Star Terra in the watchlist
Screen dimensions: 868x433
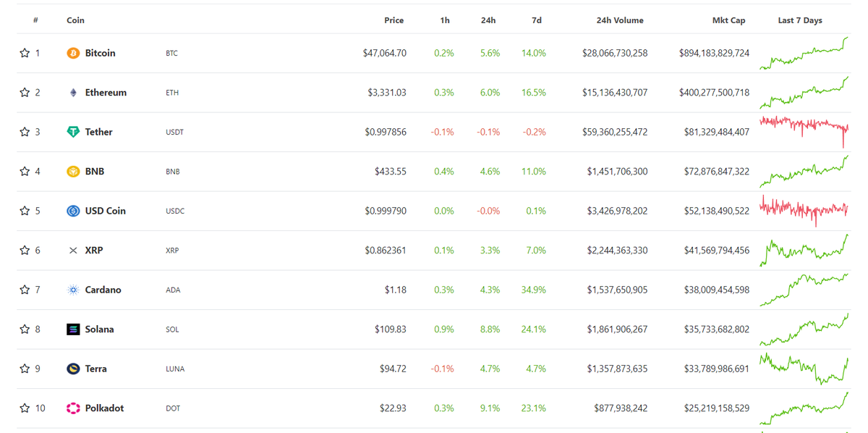[25, 369]
